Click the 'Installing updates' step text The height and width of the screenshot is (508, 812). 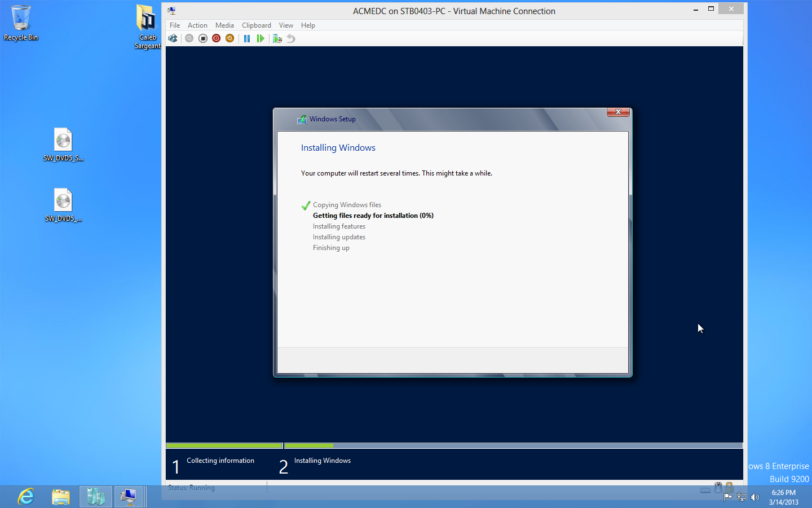(x=339, y=237)
